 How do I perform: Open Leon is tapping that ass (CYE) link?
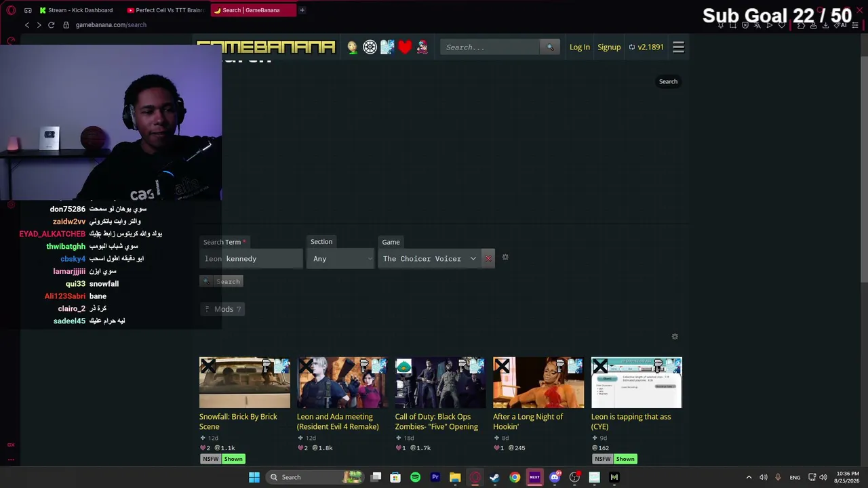(x=631, y=422)
